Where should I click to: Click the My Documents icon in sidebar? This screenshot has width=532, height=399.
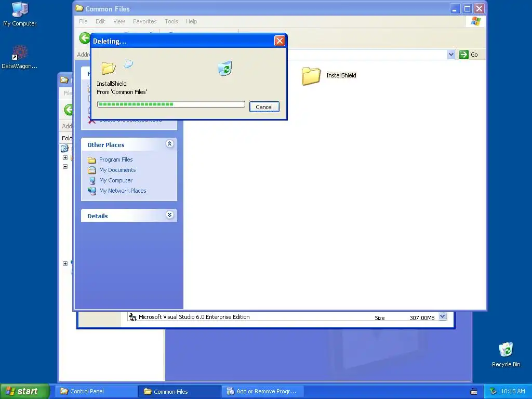coord(92,170)
